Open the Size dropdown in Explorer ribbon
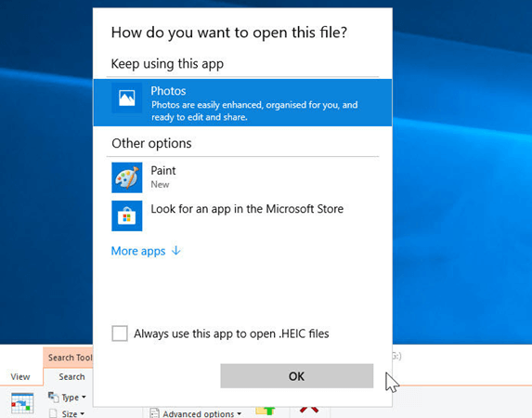Image resolution: width=532 pixels, height=418 pixels. (67, 413)
